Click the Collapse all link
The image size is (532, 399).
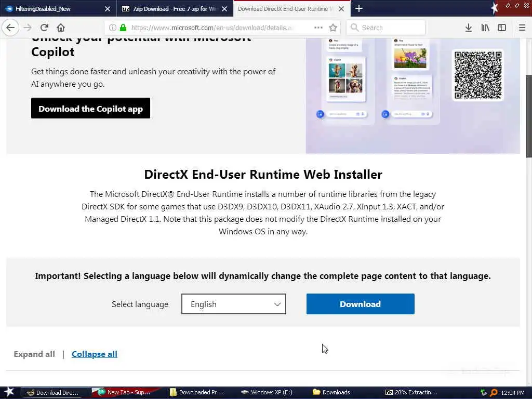(x=95, y=354)
